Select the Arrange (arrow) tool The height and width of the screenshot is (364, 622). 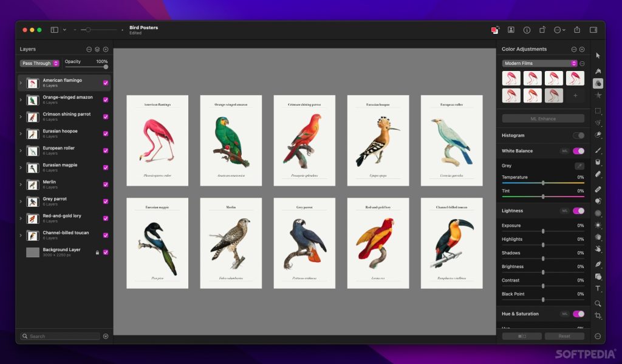[x=598, y=55]
